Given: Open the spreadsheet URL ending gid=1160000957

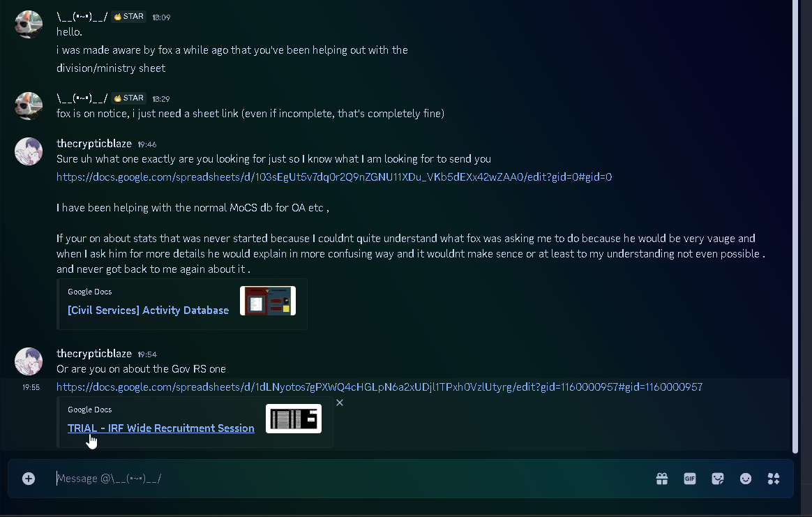Looking at the screenshot, I should click(379, 387).
